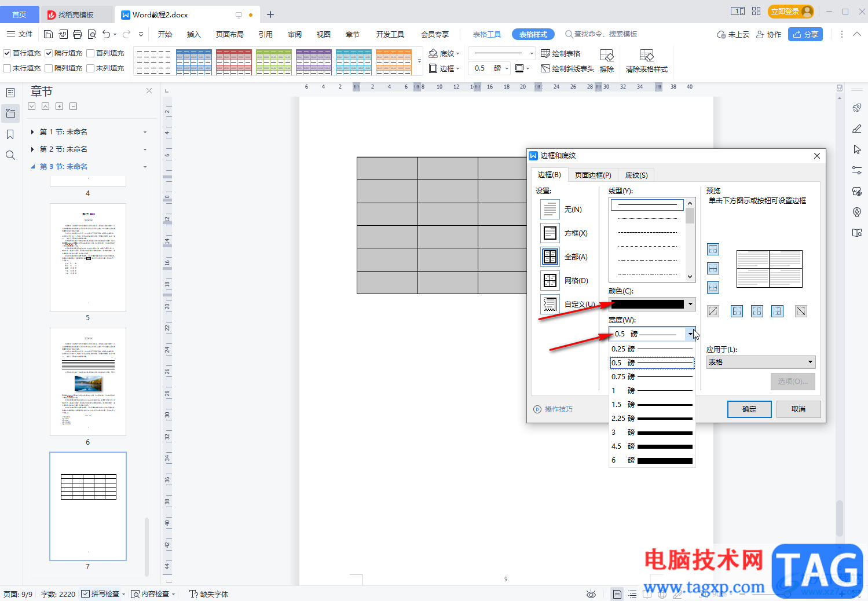Open the black color (颜色) swatch dropdown
The image size is (868, 601).
click(x=652, y=305)
